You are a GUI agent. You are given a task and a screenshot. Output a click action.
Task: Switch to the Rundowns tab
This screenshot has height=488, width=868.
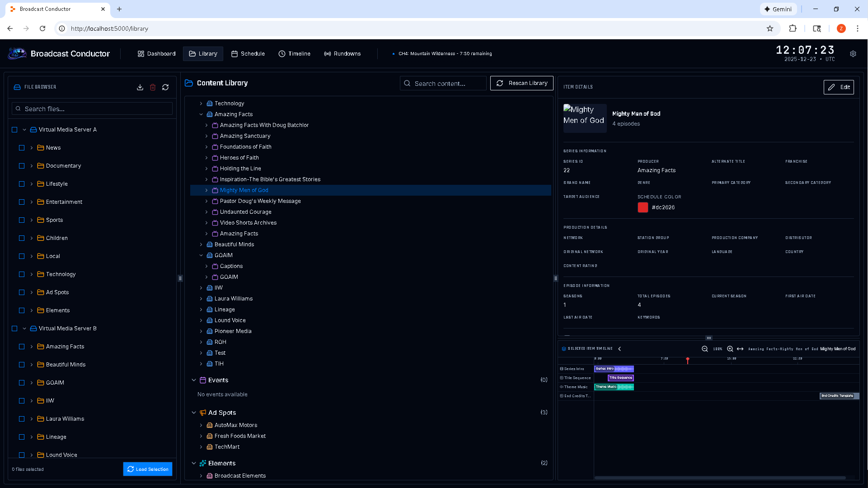342,54
